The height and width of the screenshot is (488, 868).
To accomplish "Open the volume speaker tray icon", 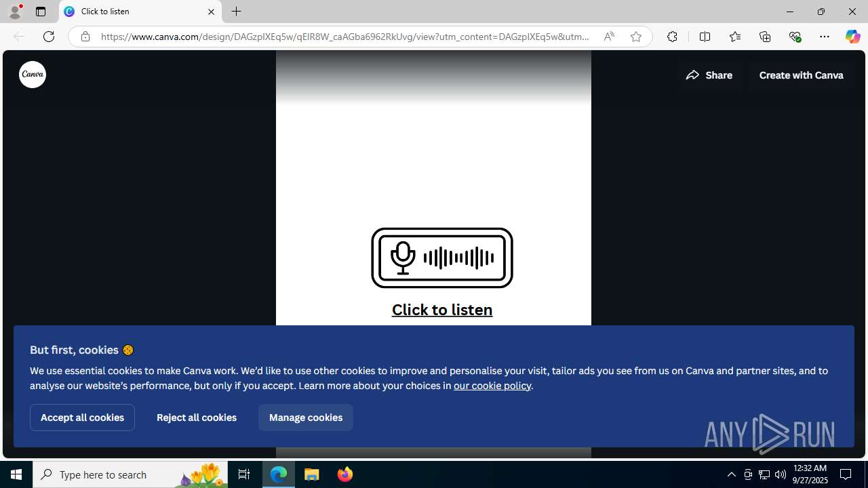I will point(781,474).
